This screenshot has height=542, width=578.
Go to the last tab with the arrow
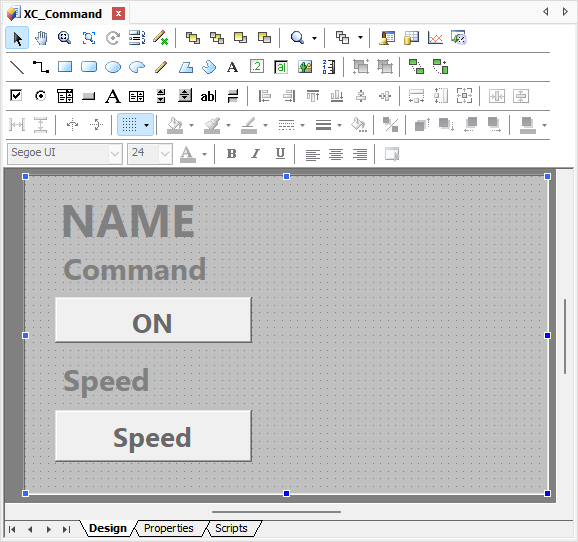tap(66, 529)
